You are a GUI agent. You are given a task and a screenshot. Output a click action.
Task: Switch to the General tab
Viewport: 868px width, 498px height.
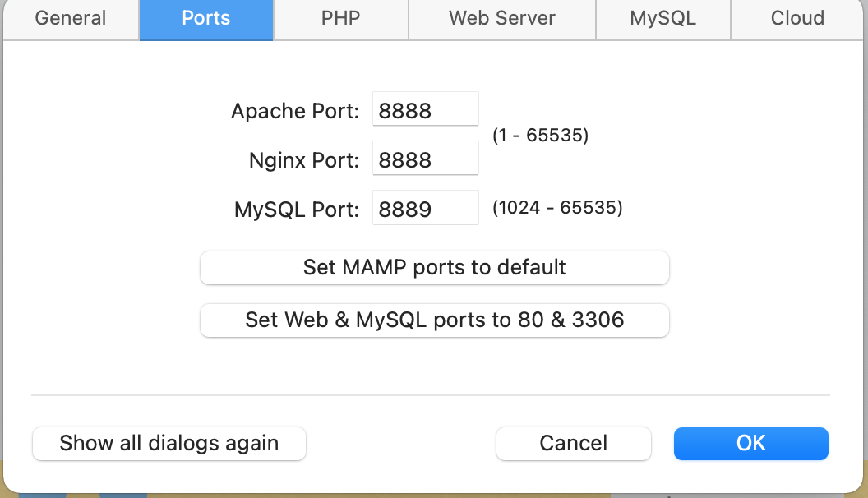(70, 18)
